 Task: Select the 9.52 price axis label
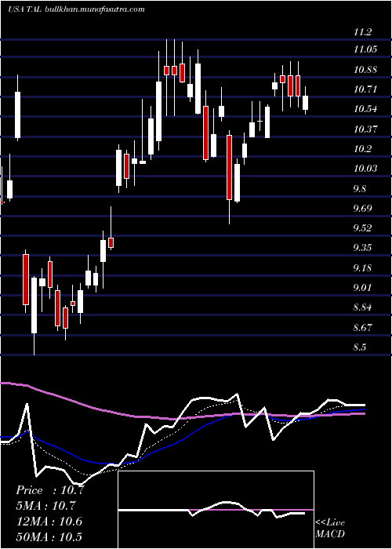[x=362, y=228]
